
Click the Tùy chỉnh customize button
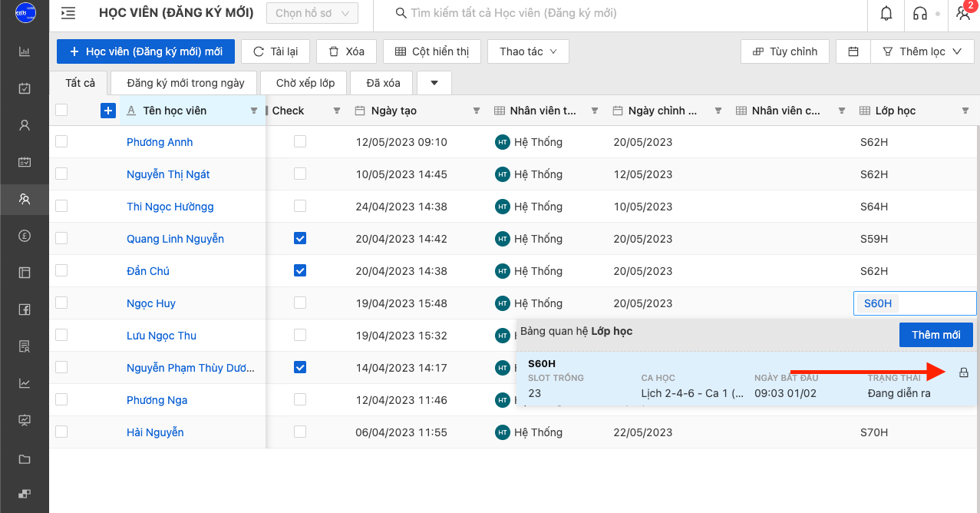785,51
